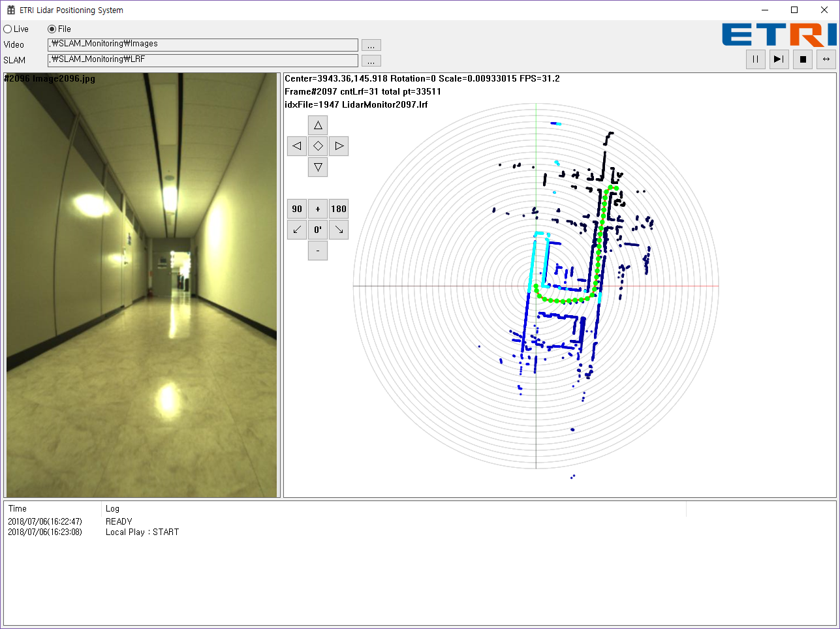This screenshot has height=629, width=840.
Task: Zoom out the map with minus button
Action: (x=318, y=251)
